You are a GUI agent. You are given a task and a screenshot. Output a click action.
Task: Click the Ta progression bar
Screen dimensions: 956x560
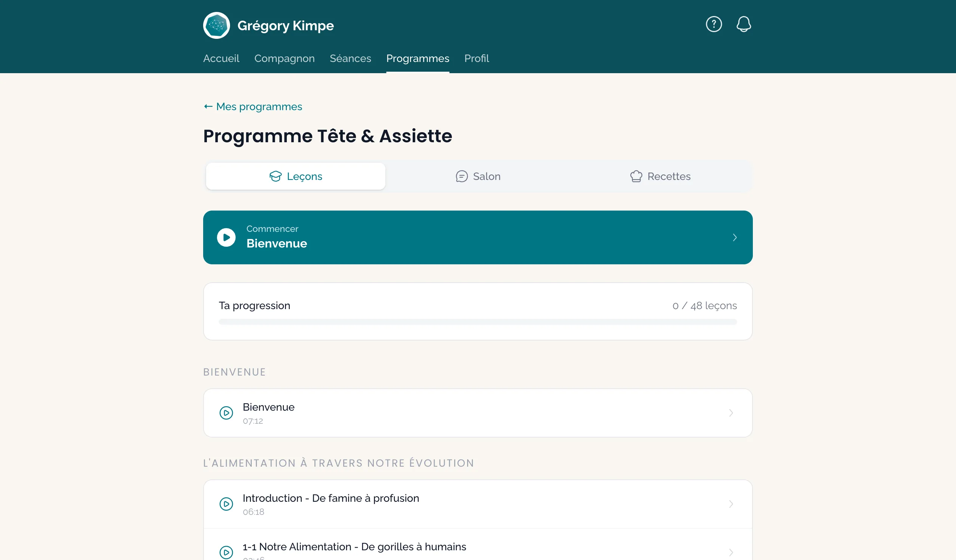[x=478, y=322]
